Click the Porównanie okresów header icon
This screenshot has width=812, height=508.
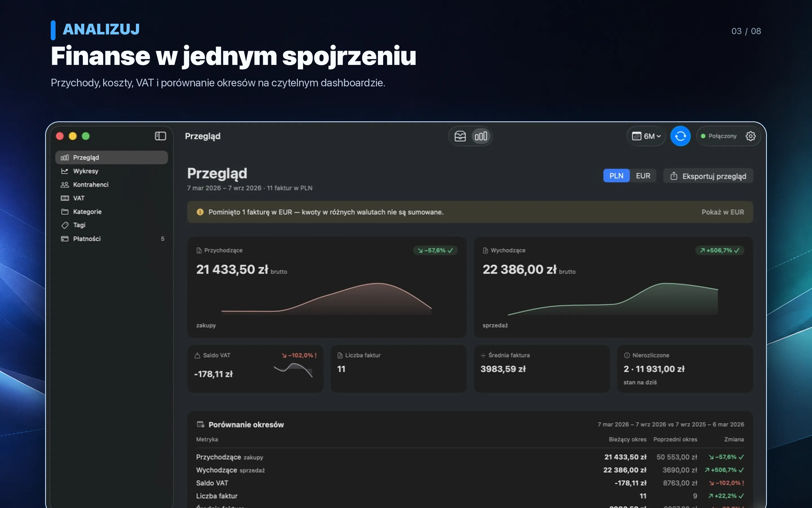coord(200,424)
